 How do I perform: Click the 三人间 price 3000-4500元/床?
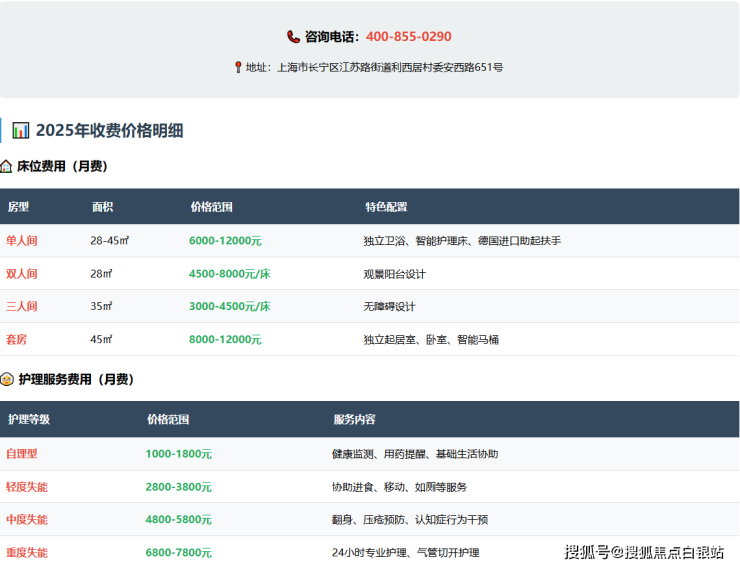229,307
